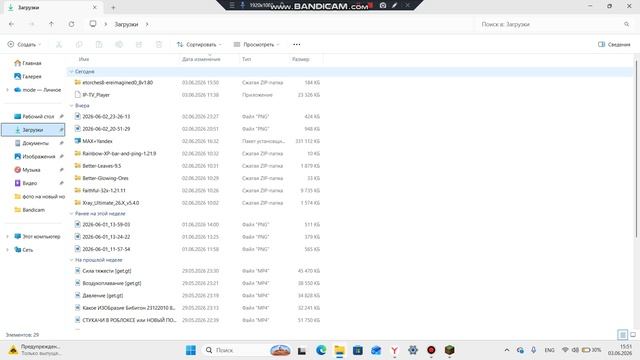640x360 pixels.
Task: Click the Cut scissors icon in toolbar
Action: (59, 44)
